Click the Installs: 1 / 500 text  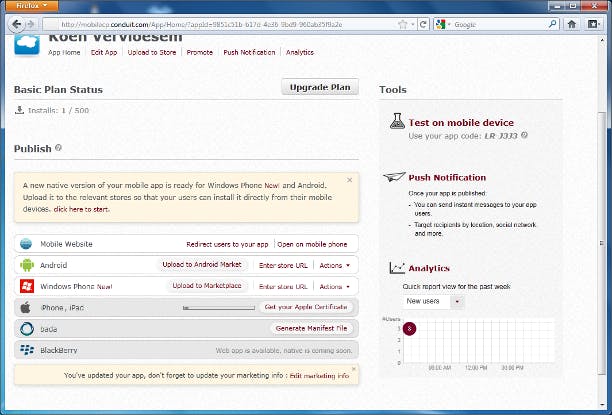point(58,110)
